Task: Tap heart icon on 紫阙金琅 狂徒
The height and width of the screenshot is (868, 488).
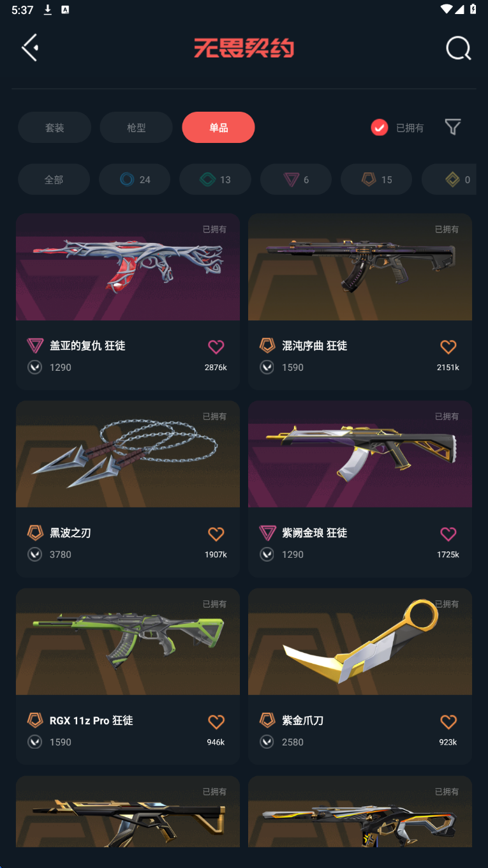Action: pos(448,534)
